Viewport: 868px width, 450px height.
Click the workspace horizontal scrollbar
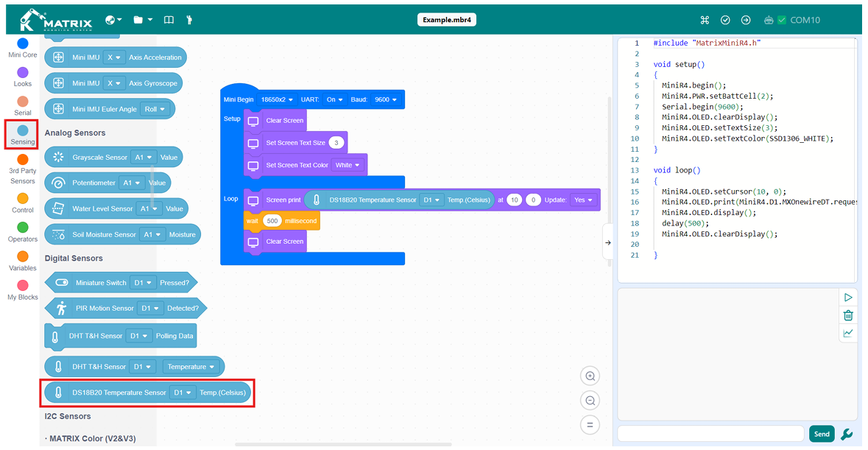[x=343, y=444]
